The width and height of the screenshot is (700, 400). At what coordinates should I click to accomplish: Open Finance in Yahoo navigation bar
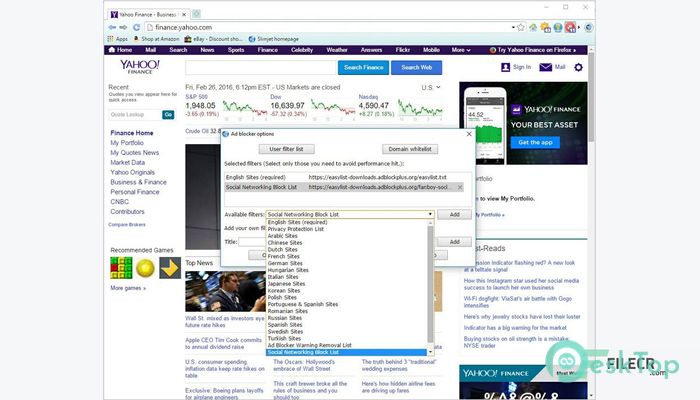tap(267, 50)
